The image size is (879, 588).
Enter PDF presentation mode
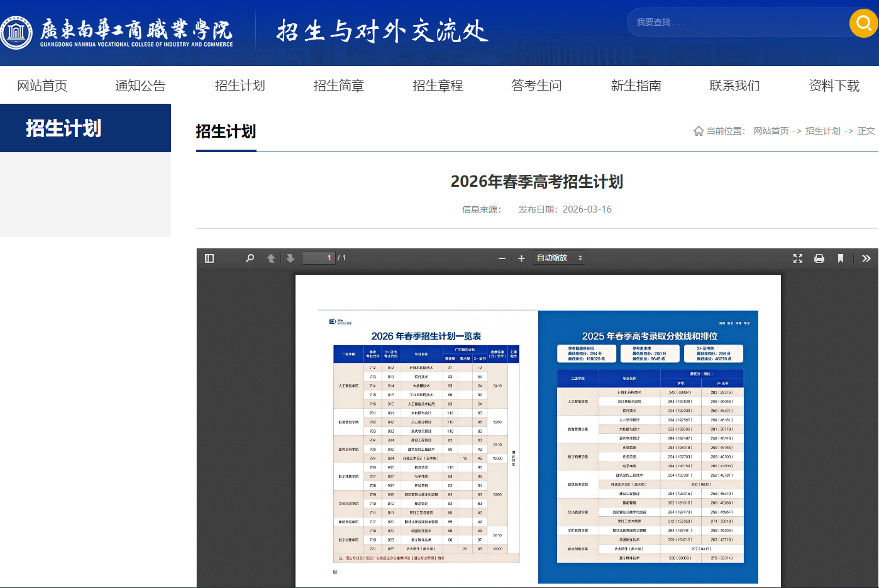[797, 258]
